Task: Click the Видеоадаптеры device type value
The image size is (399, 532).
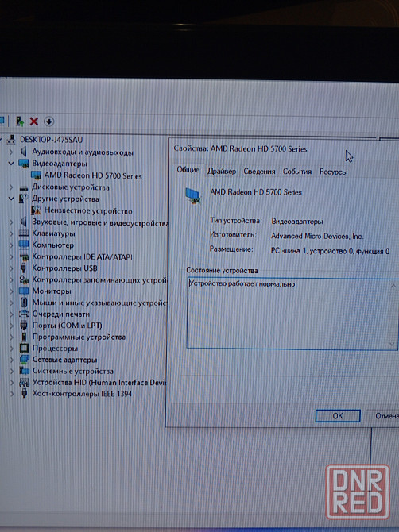Action: (x=297, y=222)
